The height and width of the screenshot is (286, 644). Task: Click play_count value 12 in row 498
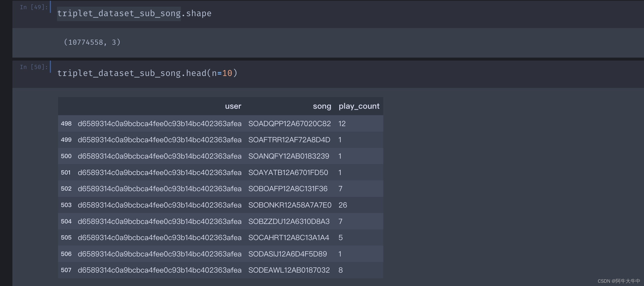coord(342,124)
